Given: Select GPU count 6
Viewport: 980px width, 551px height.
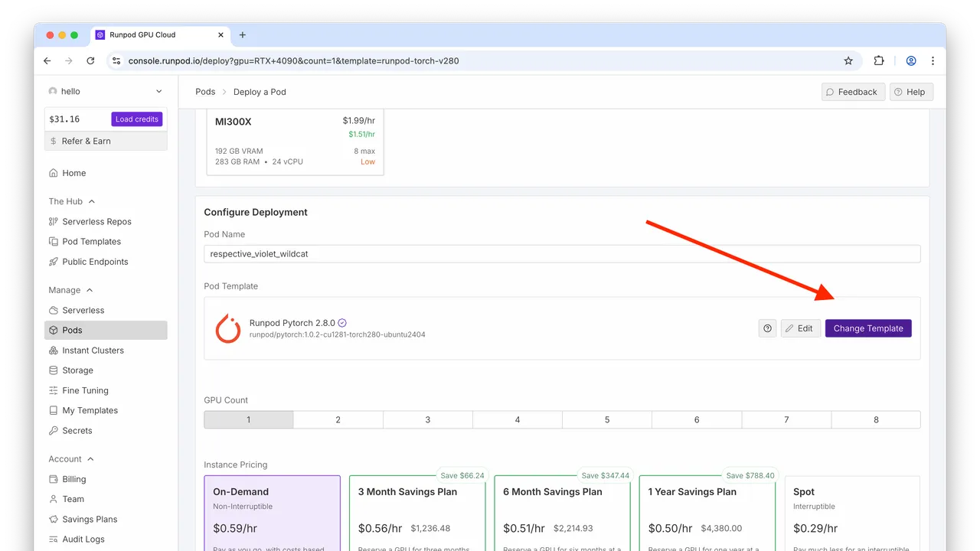Looking at the screenshot, I should [697, 419].
